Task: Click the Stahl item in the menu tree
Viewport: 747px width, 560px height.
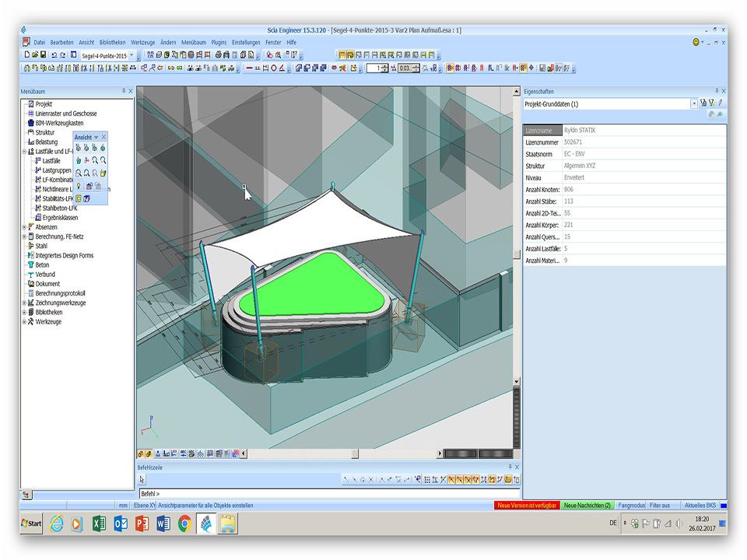Action: 41,246
